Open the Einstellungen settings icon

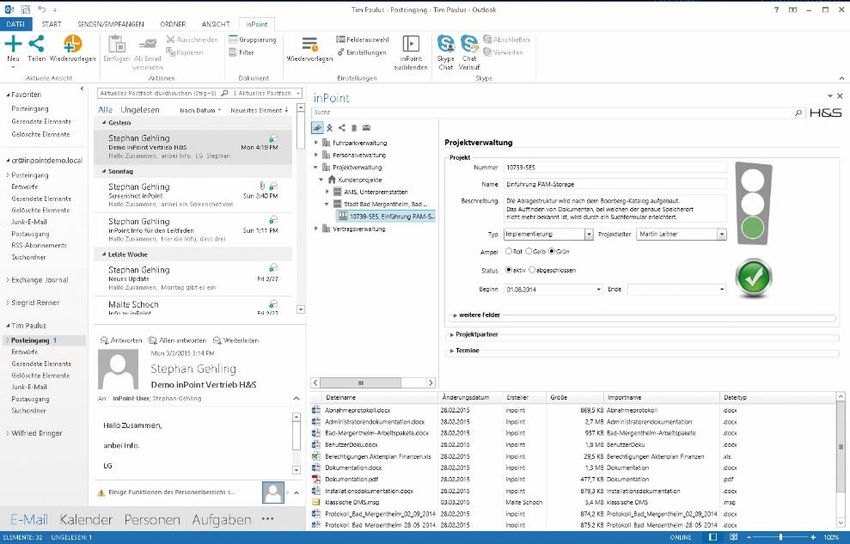(340, 53)
